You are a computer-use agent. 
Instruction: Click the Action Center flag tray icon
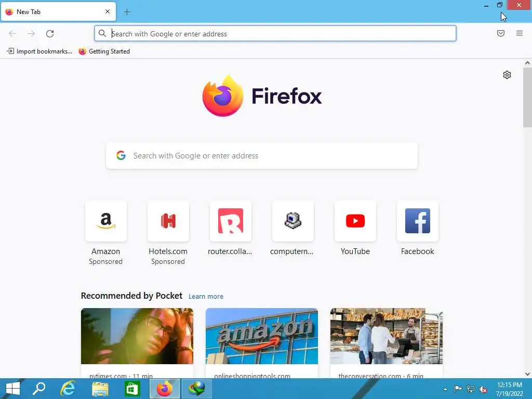point(458,389)
